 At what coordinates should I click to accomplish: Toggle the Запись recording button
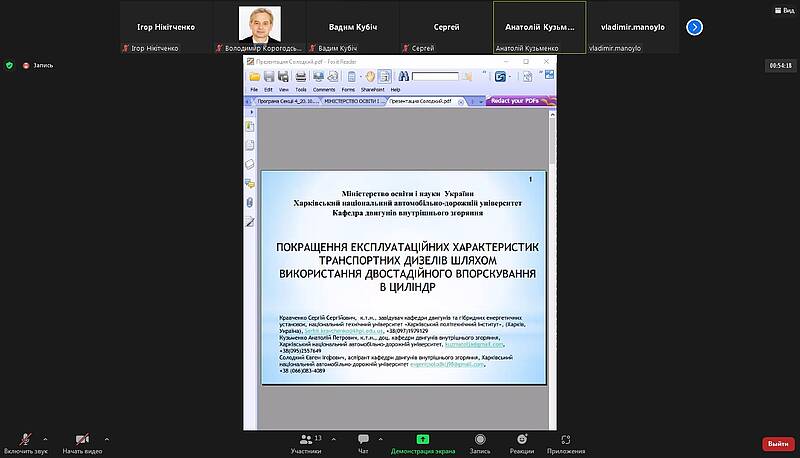coord(479,443)
